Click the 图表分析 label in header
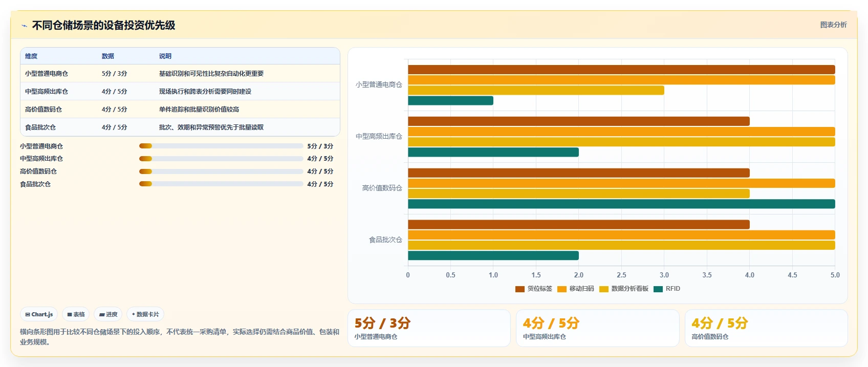 833,25
